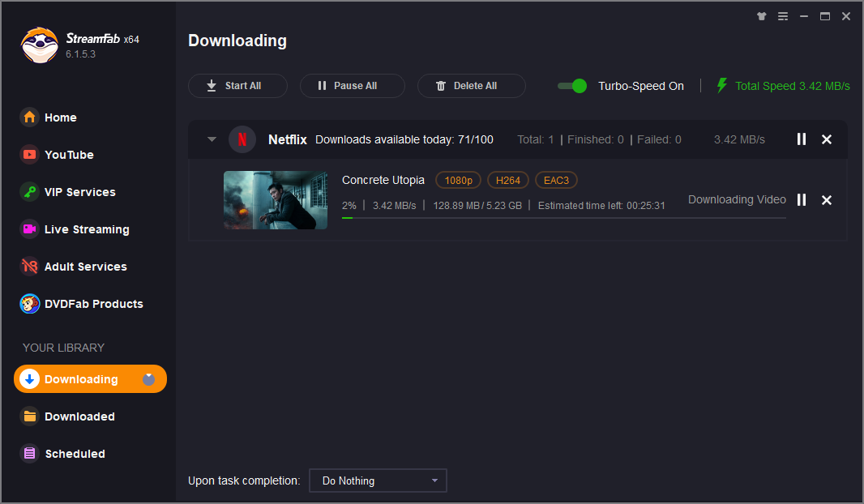Click the crossed-out 18 Adult Services icon

click(x=30, y=267)
